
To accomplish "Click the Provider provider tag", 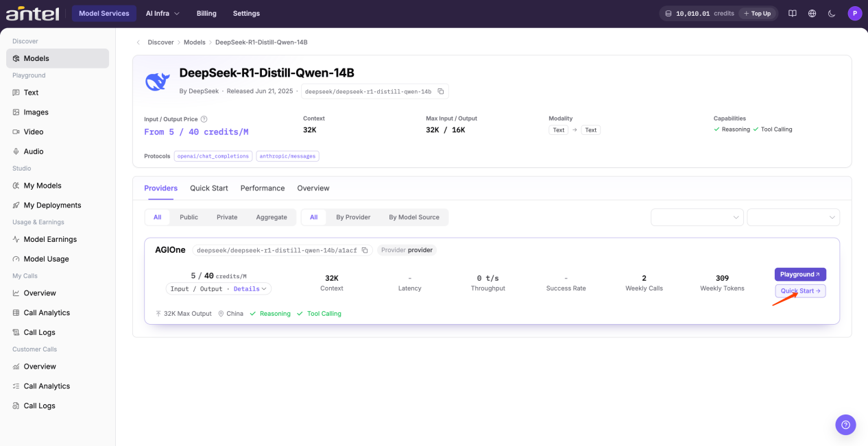I will point(407,250).
